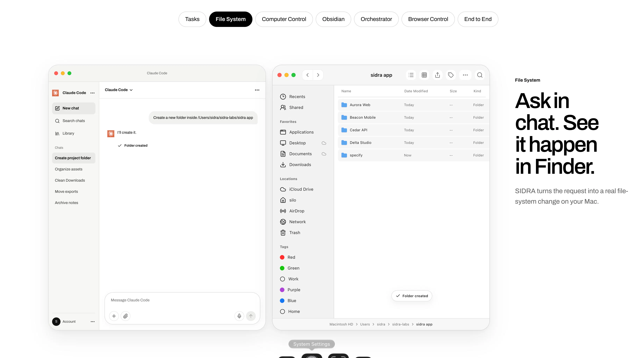Sort by Date Modified column header

coord(416,91)
